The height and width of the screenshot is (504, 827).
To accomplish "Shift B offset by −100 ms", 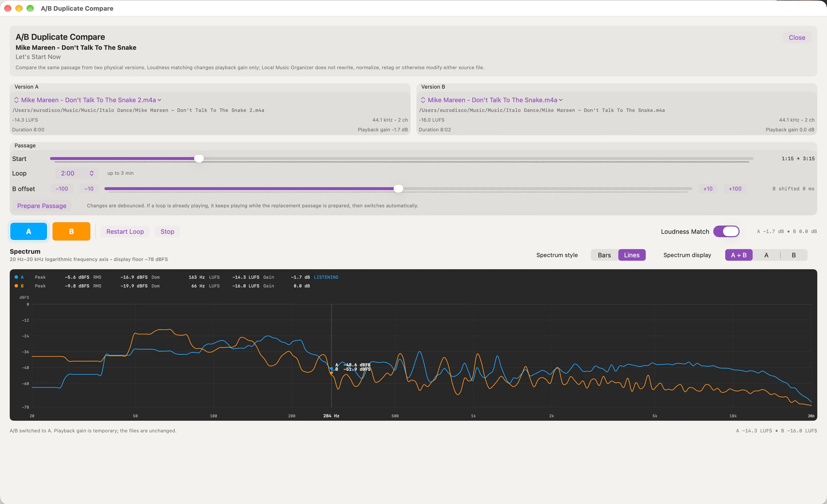I will pos(62,189).
